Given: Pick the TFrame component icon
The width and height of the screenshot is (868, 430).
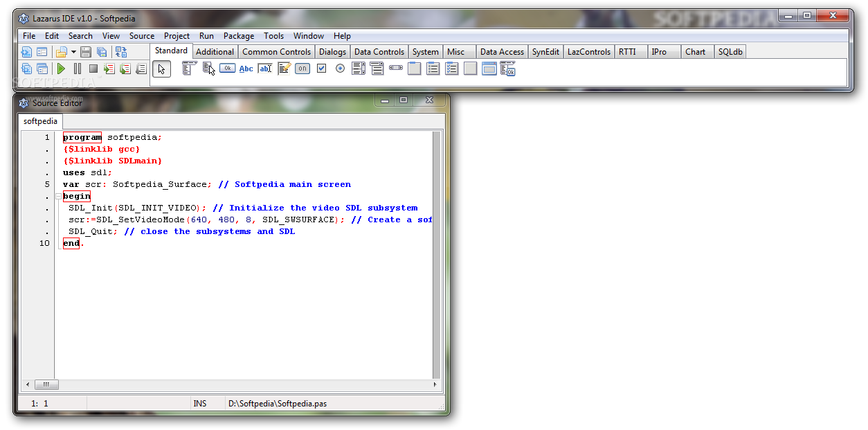Looking at the screenshot, I should click(x=489, y=68).
